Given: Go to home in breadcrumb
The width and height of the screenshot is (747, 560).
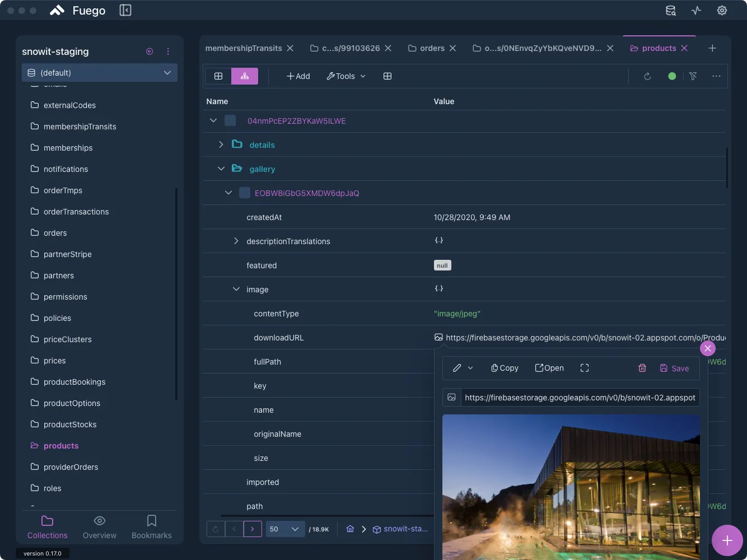Looking at the screenshot, I should tap(350, 529).
